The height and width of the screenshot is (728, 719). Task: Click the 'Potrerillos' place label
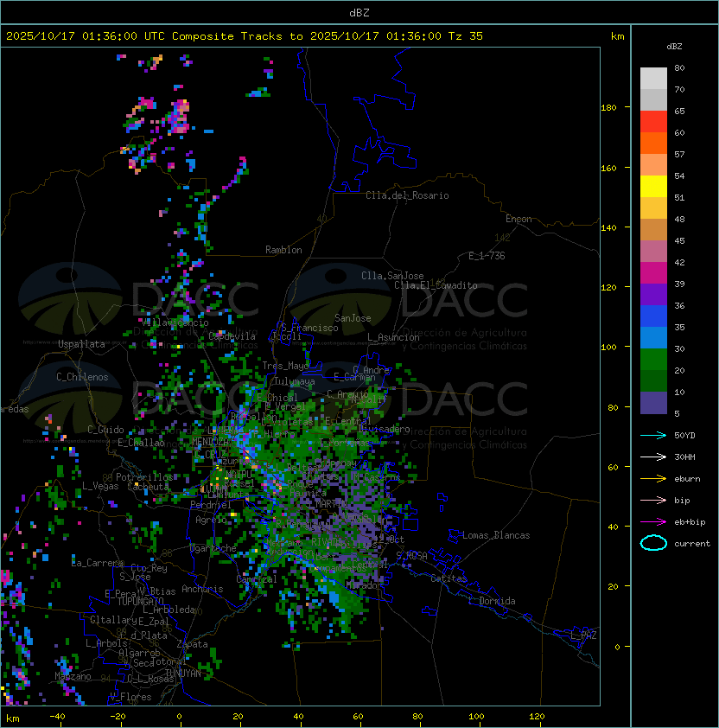point(144,477)
